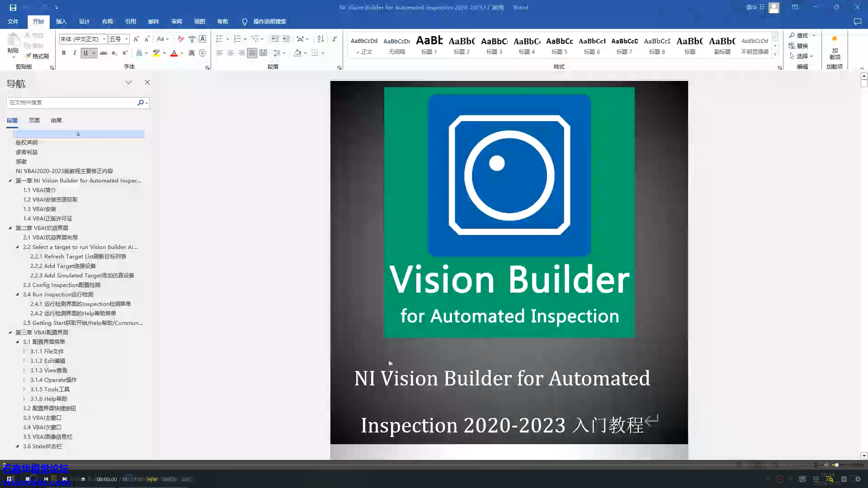Switch to the 设计 (Design) tab
The height and width of the screenshot is (488, 868).
[84, 21]
